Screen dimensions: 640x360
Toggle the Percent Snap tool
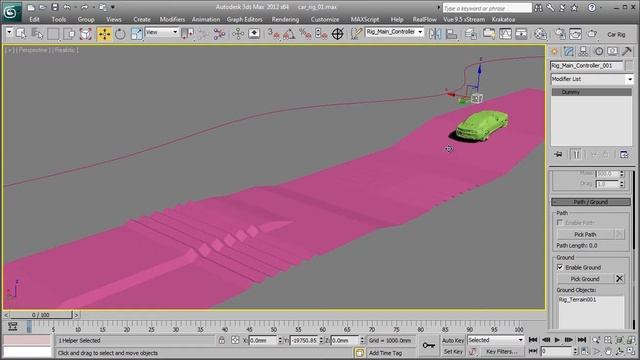(305, 34)
